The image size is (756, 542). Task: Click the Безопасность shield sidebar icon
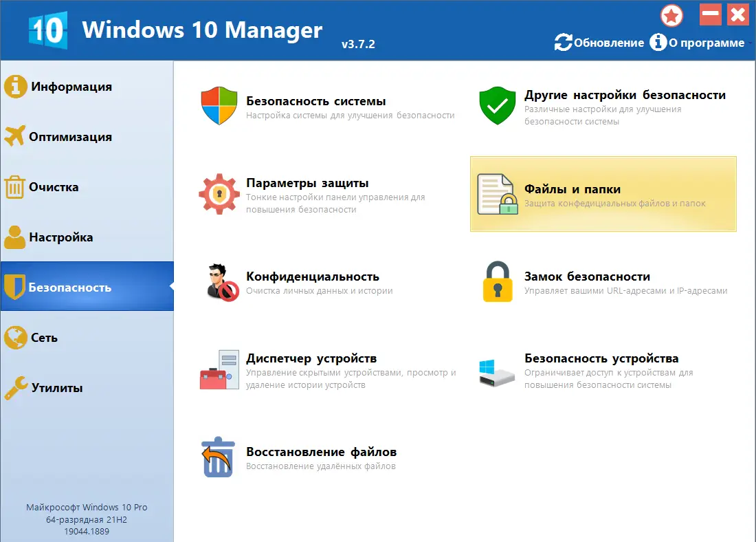(x=14, y=287)
